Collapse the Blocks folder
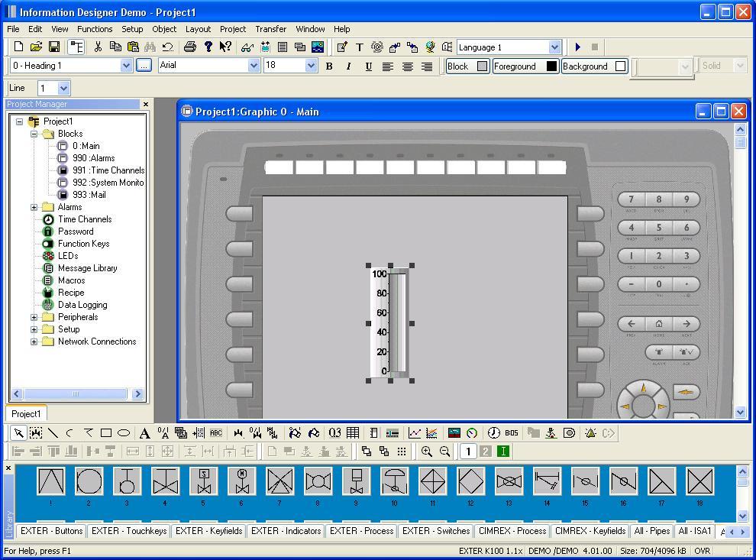Viewport: 756px width, 560px height. click(34, 134)
